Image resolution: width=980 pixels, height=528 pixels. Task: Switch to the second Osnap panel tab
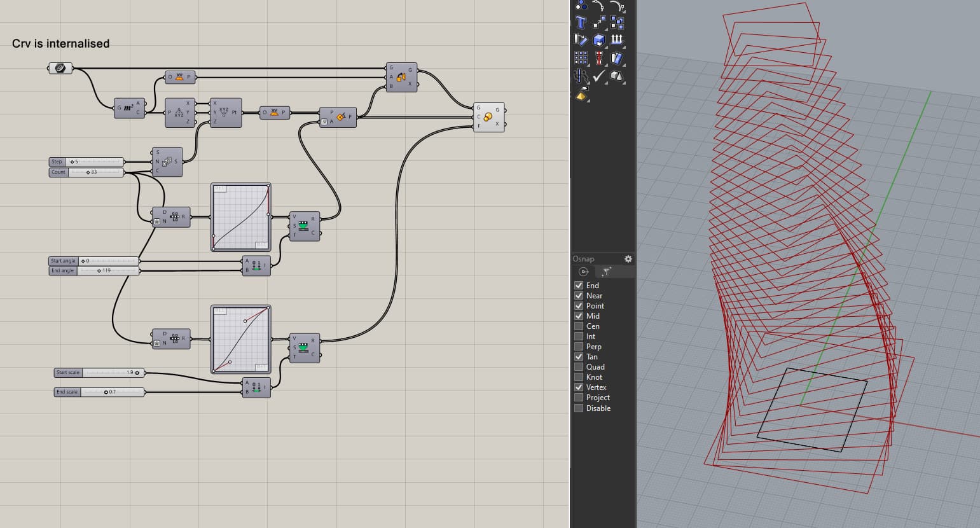point(606,272)
